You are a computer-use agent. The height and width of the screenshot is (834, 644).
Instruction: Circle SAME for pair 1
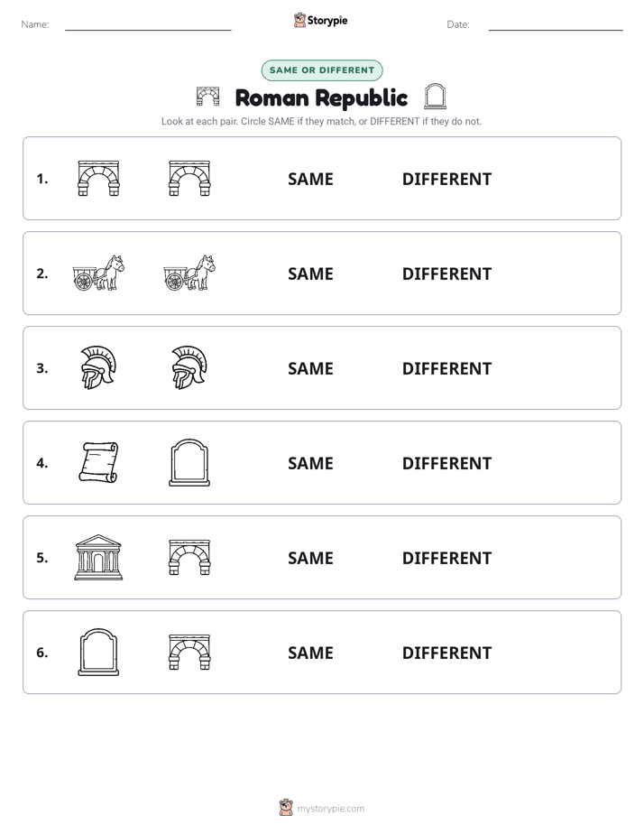[310, 180]
